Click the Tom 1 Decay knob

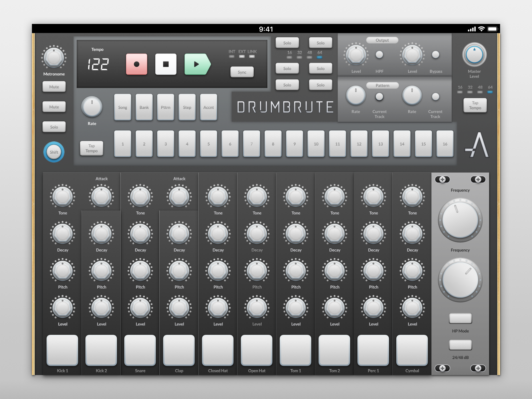296,234
